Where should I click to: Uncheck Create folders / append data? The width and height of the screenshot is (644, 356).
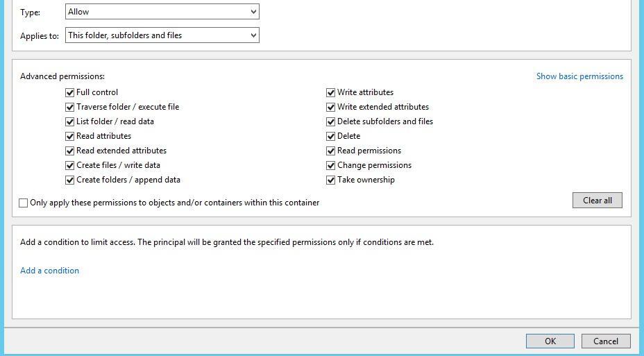point(70,180)
